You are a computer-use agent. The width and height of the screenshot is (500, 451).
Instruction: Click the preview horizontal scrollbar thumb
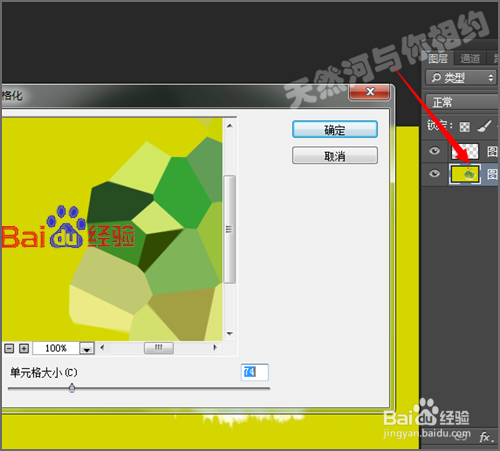pyautogui.click(x=159, y=348)
